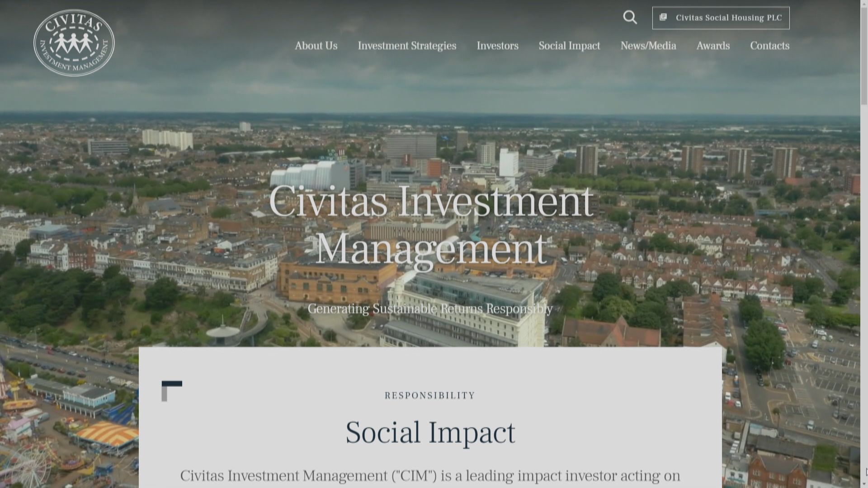This screenshot has width=868, height=488.
Task: Click the scrollbar track below the thumb
Action: pos(864,294)
